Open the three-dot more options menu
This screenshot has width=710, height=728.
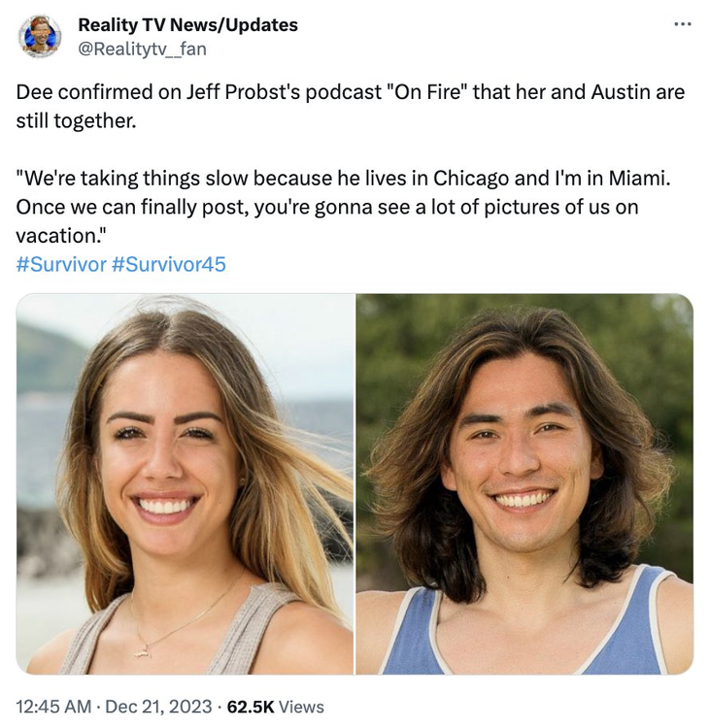click(x=682, y=23)
